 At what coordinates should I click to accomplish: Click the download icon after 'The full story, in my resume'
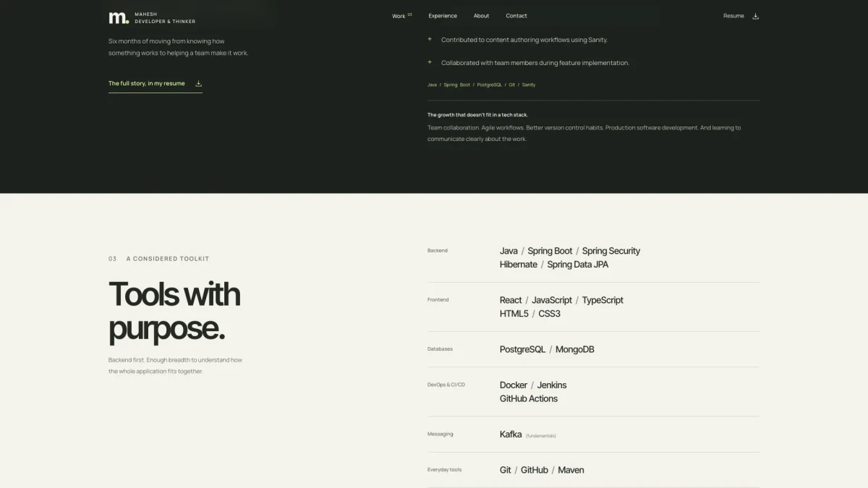(199, 83)
